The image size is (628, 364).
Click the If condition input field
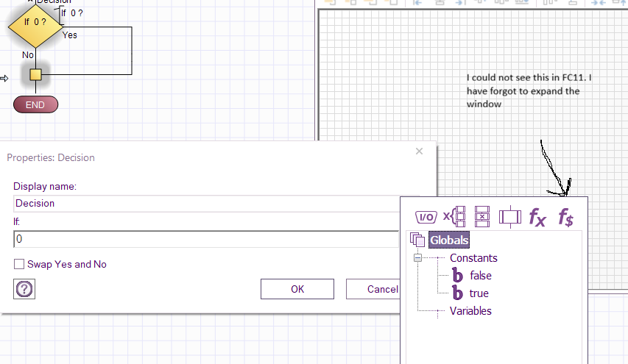206,239
